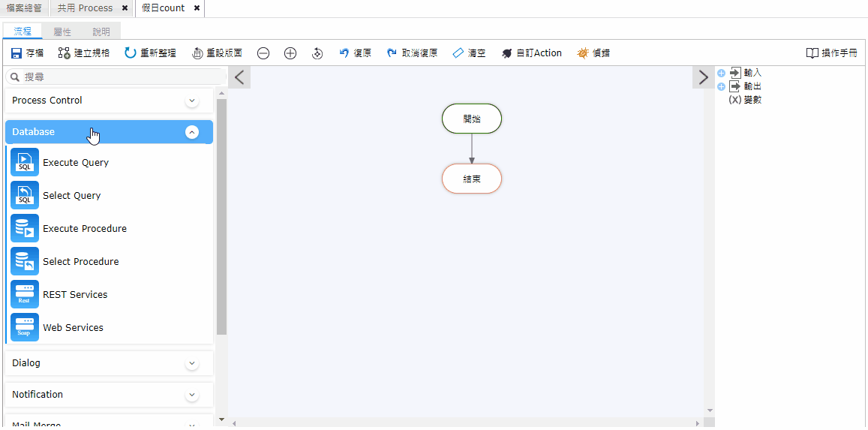Click the zoom in plus icon
The height and width of the screenshot is (430, 868).
tap(290, 53)
